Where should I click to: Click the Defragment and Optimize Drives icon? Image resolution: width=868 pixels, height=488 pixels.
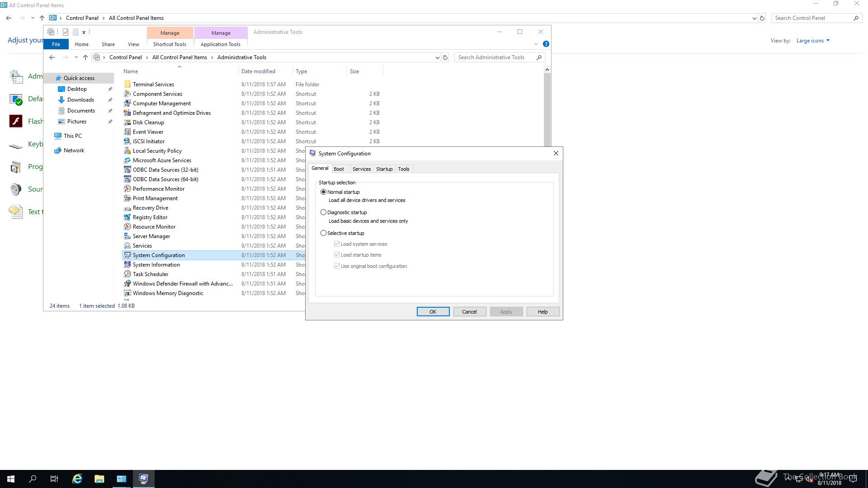click(127, 113)
